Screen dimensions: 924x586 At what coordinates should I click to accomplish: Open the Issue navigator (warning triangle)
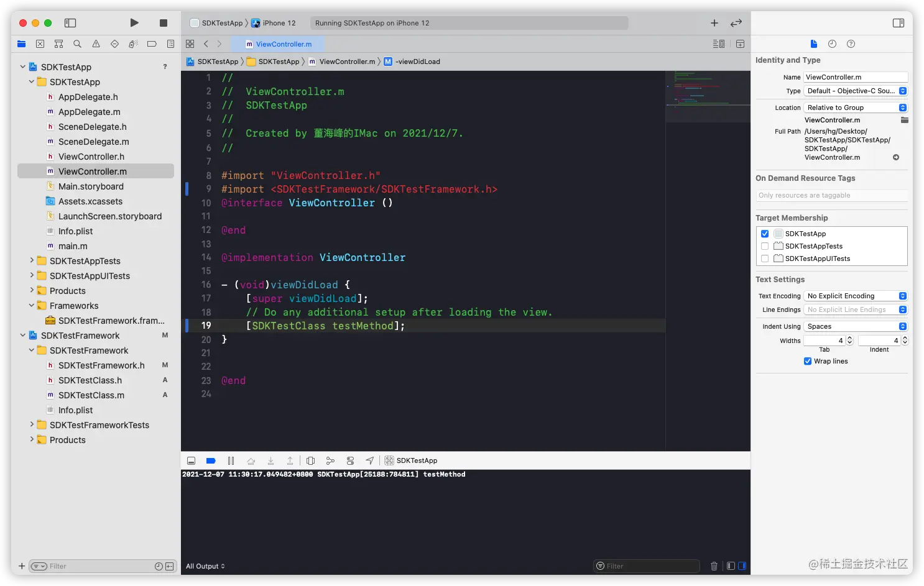click(x=96, y=44)
